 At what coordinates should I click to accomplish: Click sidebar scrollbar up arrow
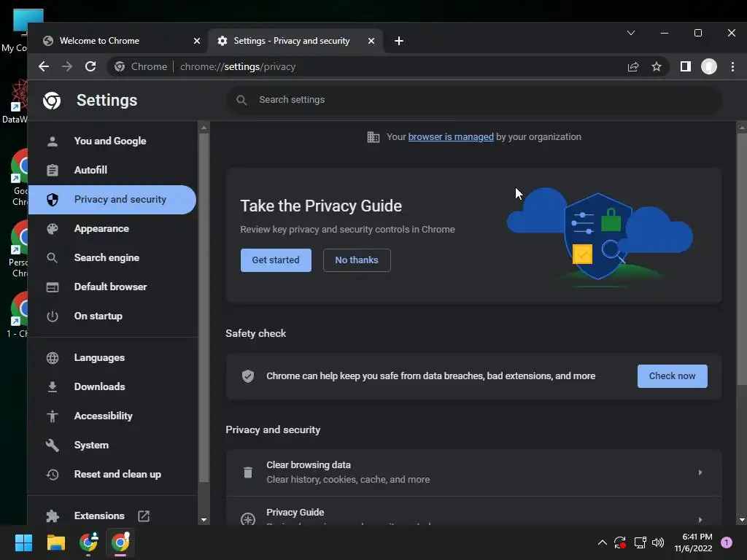pyautogui.click(x=204, y=128)
